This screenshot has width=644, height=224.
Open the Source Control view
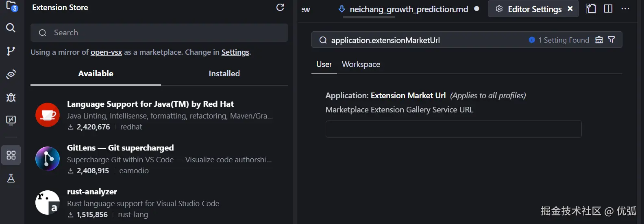(11, 51)
